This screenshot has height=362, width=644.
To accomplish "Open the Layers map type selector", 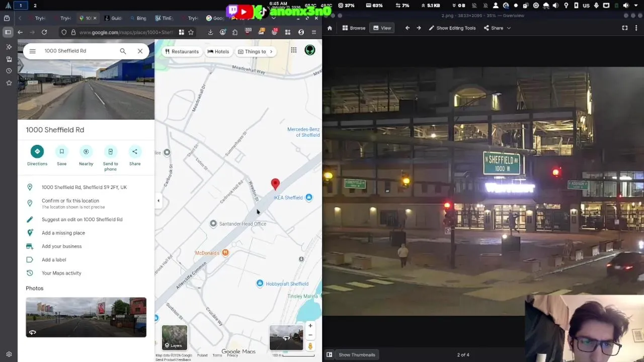I will coord(175,337).
